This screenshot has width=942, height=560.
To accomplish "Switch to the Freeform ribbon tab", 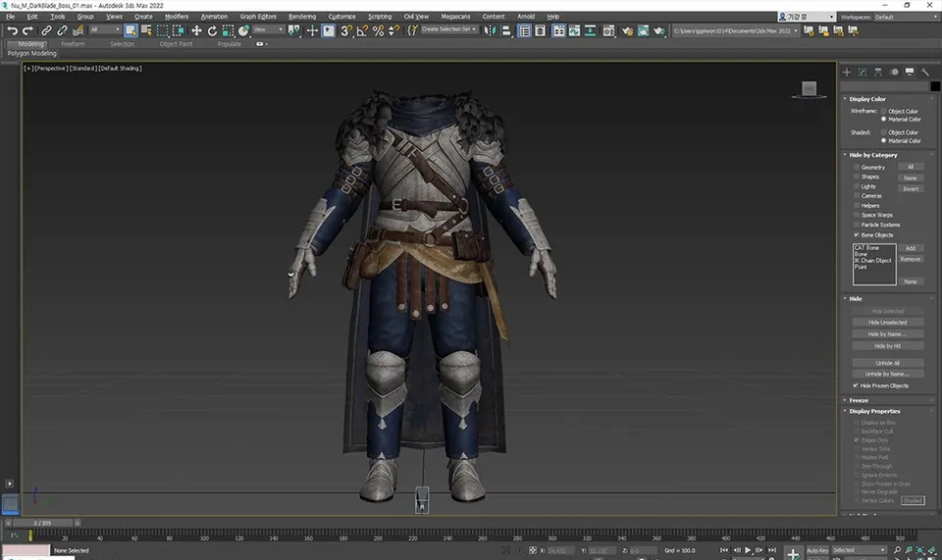I will tap(73, 44).
